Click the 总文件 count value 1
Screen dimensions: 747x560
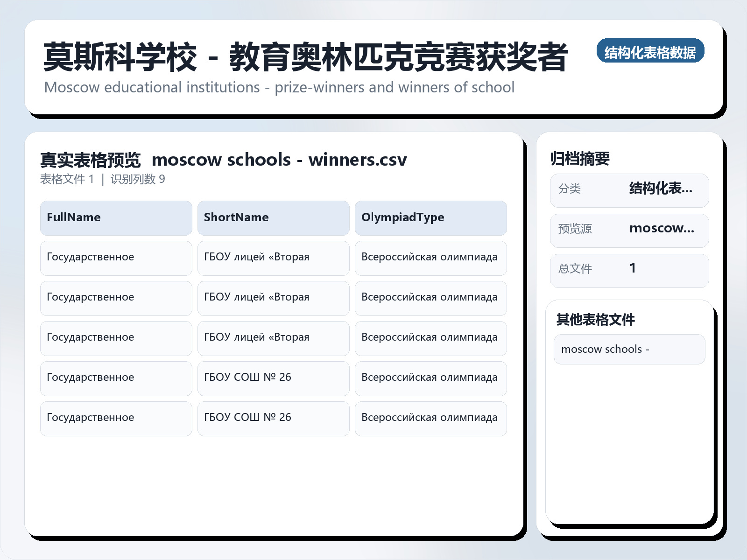[633, 269]
